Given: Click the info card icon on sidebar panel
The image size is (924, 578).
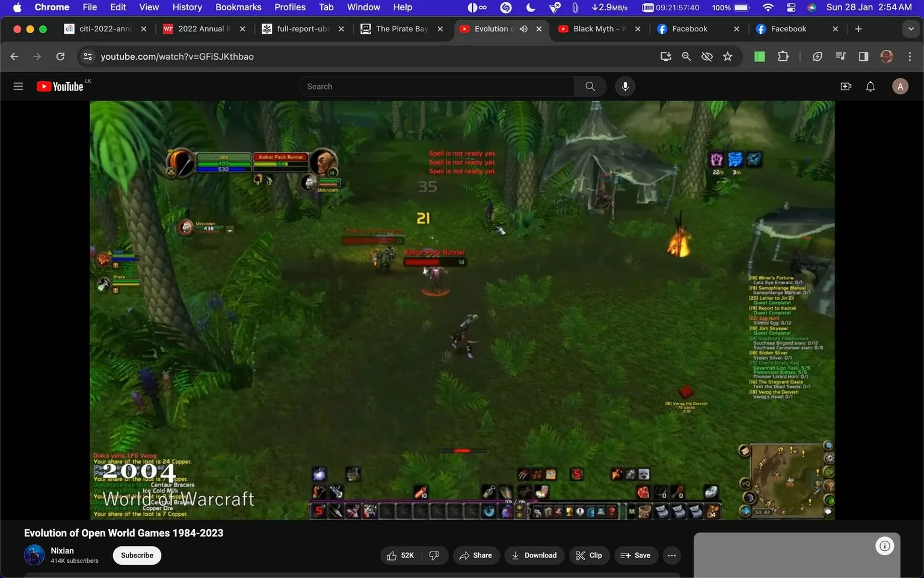Looking at the screenshot, I should (885, 546).
